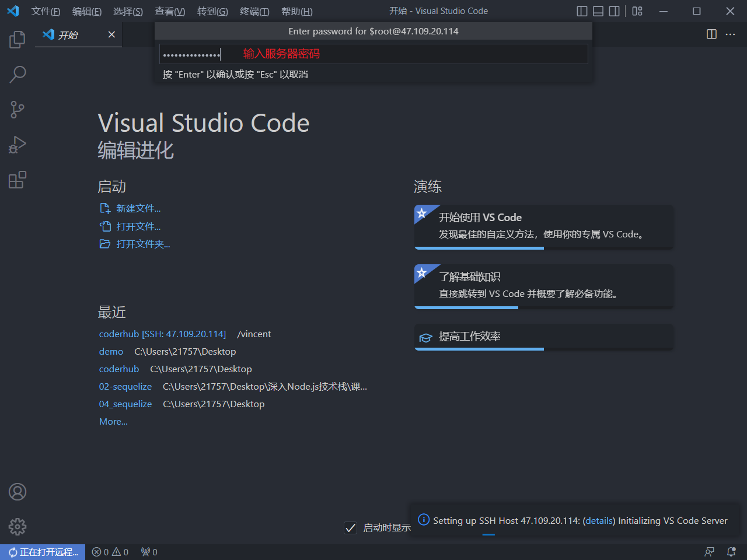Focus the SSH password input field
Viewport: 747px width, 560px height.
click(x=373, y=54)
